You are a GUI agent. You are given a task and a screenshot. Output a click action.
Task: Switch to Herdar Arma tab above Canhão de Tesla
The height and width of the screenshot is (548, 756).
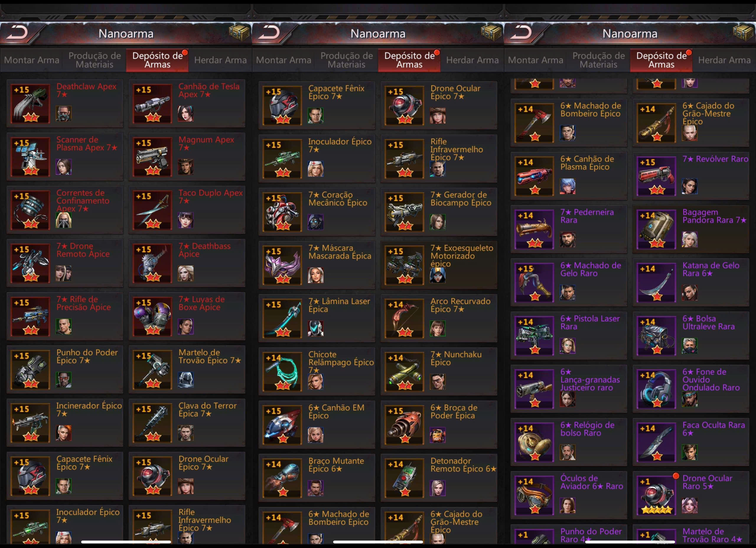pos(220,60)
